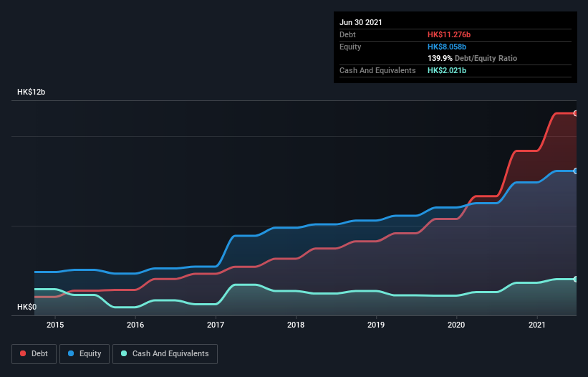Click the Debt row label in the tooltip

coord(347,34)
